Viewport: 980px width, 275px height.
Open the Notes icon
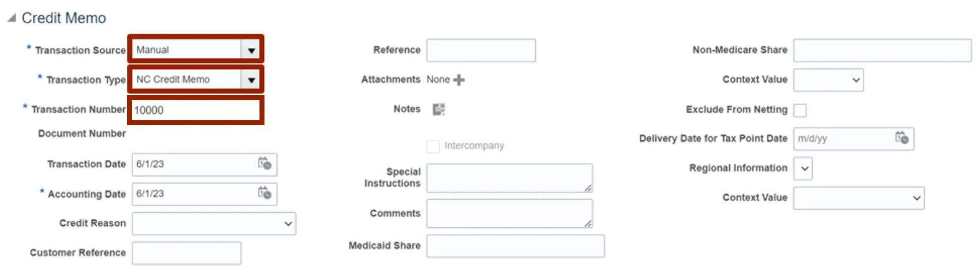click(439, 110)
